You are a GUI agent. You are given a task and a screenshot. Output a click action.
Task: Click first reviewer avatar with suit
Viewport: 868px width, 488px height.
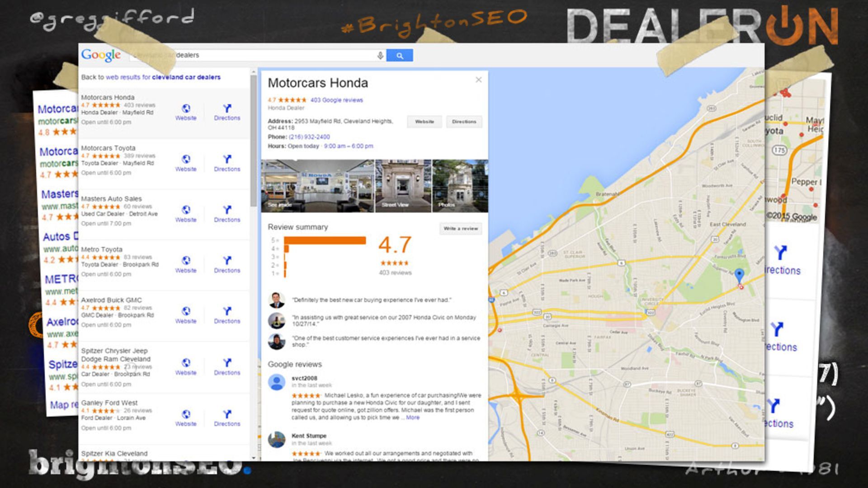click(x=276, y=300)
